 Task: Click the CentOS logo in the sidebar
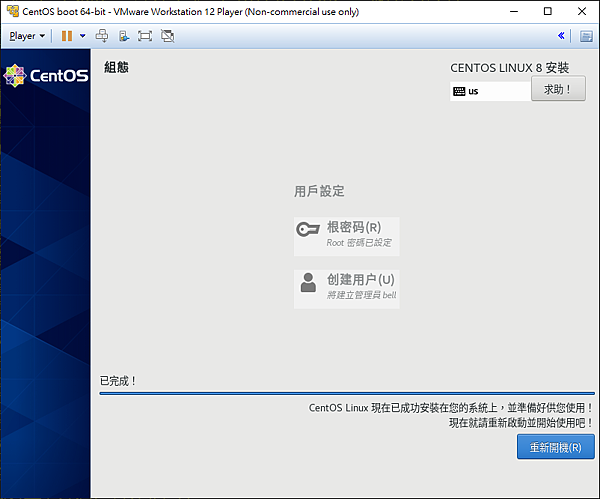point(46,75)
